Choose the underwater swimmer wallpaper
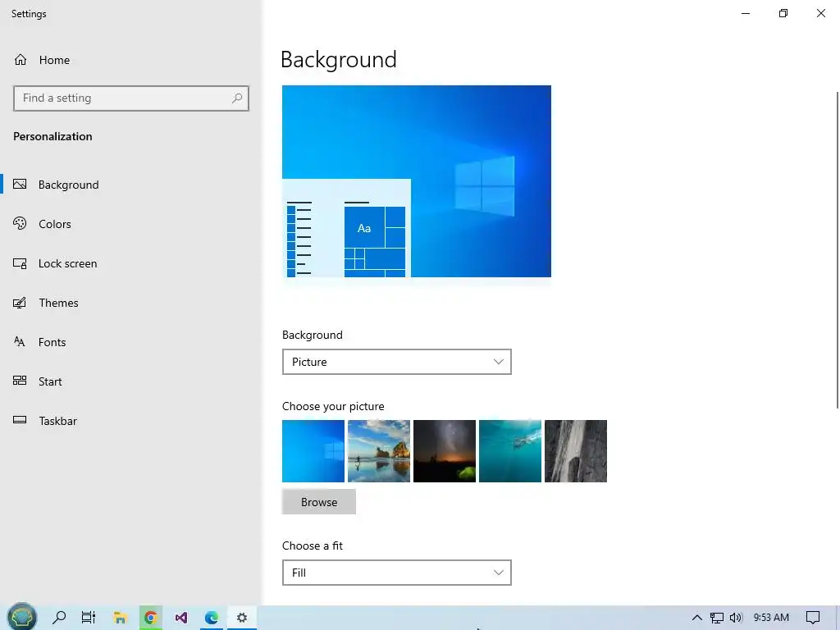The height and width of the screenshot is (630, 840). (x=510, y=451)
